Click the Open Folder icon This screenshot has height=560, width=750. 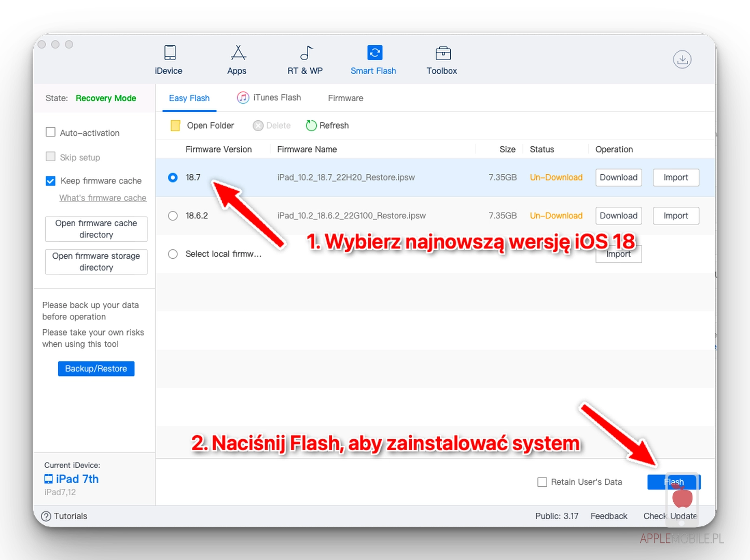[176, 125]
